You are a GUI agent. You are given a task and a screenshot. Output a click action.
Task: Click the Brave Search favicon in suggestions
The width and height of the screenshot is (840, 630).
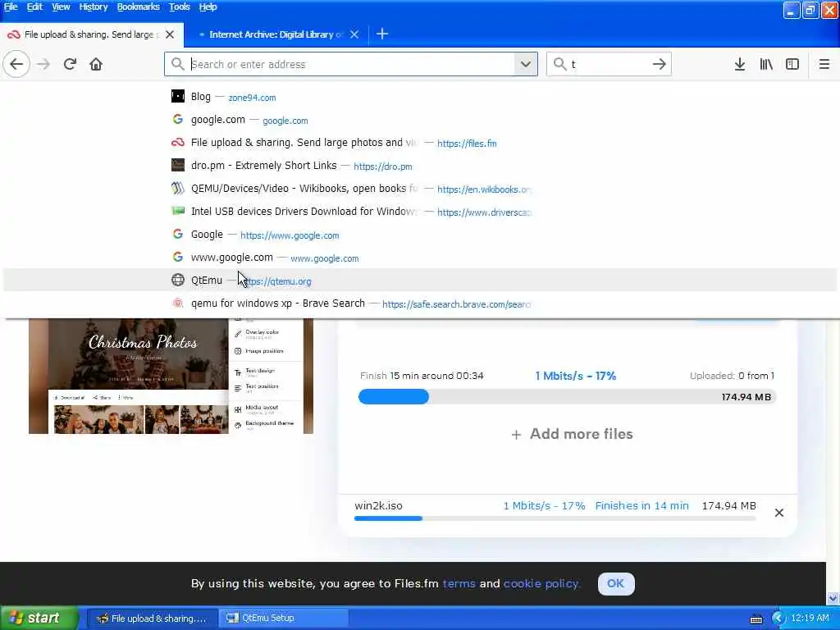[178, 304]
